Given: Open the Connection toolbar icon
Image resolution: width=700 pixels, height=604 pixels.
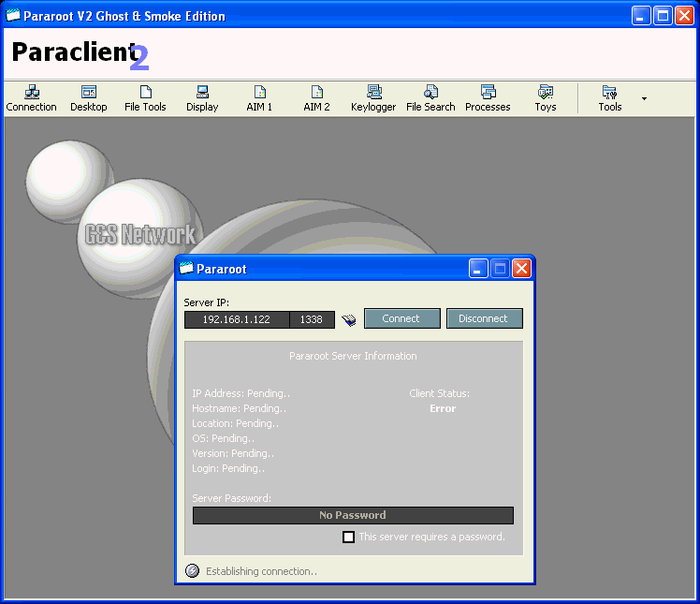Looking at the screenshot, I should tap(31, 98).
